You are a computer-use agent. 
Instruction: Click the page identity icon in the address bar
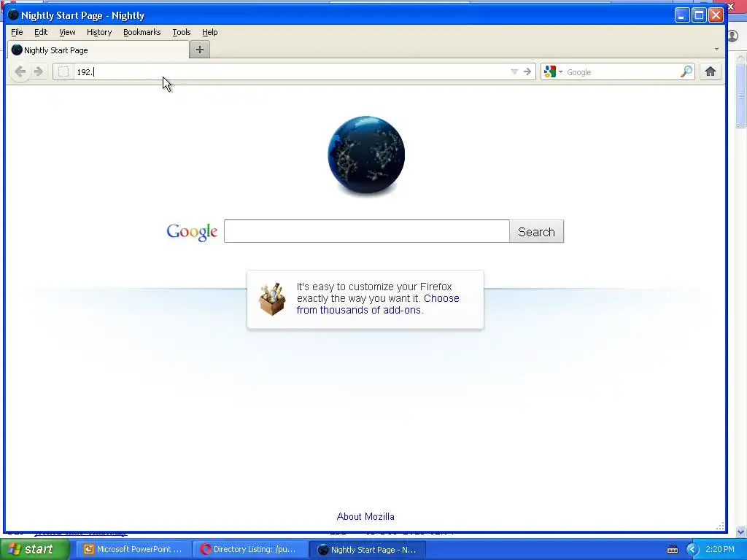click(x=63, y=72)
